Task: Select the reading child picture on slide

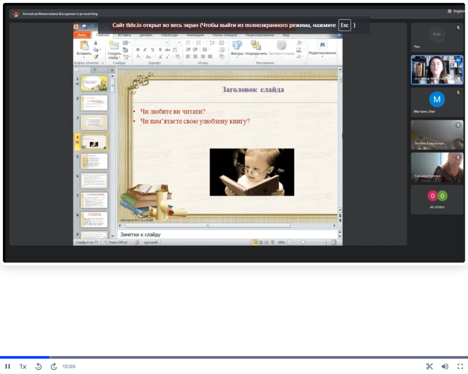Action: [252, 172]
